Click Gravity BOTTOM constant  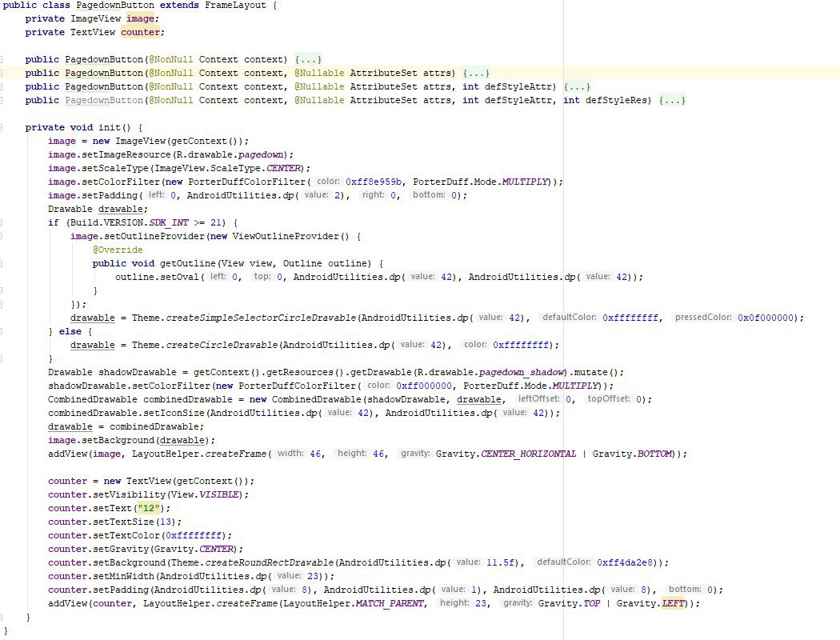coord(654,454)
